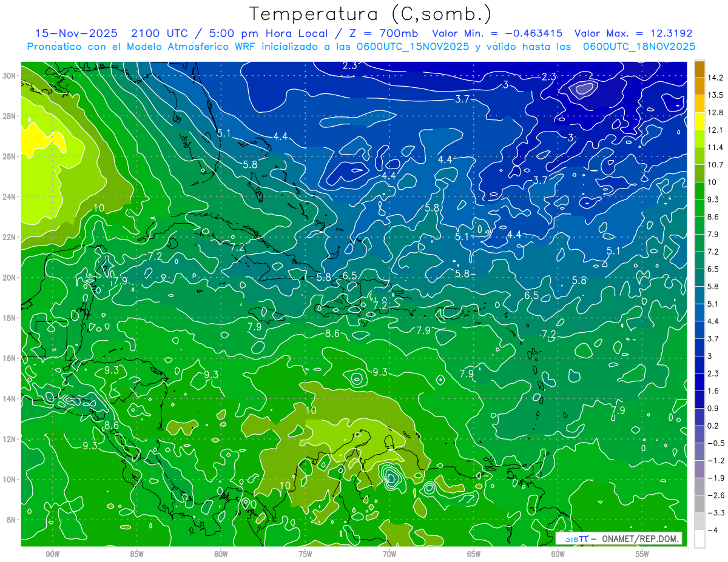Click the 14.2 colorbar legend value
Image resolution: width=728 pixels, height=562 pixels.
(x=715, y=78)
